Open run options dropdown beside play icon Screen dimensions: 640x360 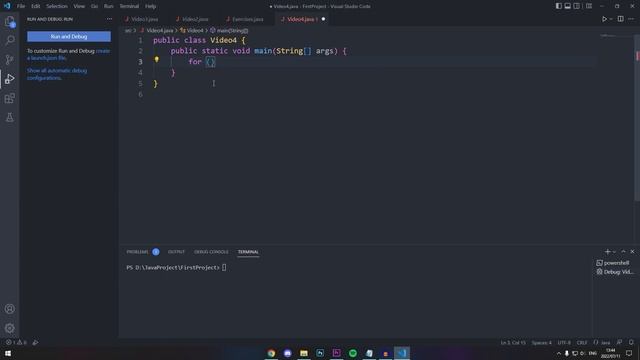pos(611,19)
